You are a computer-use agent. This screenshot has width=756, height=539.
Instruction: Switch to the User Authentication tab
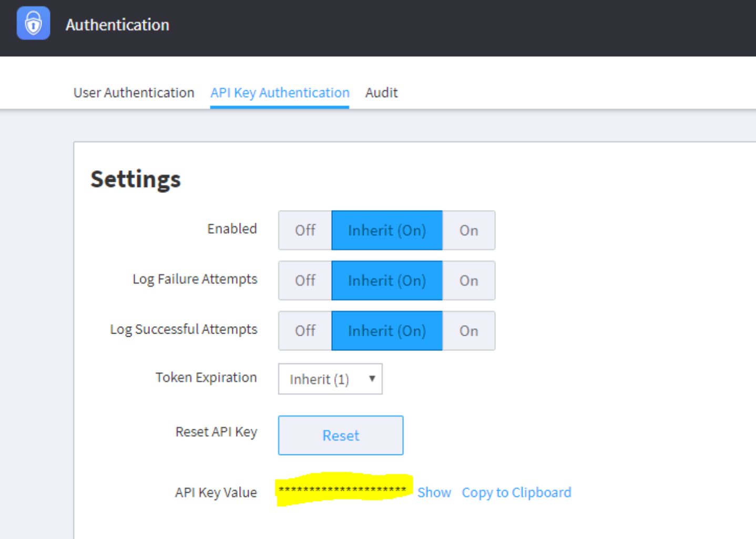pyautogui.click(x=134, y=93)
